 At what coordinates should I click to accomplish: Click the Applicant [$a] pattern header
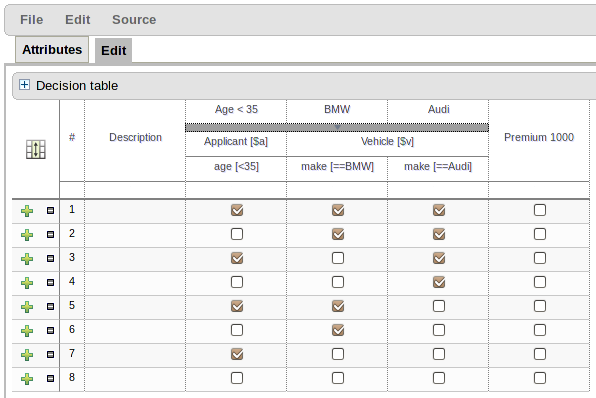[236, 141]
